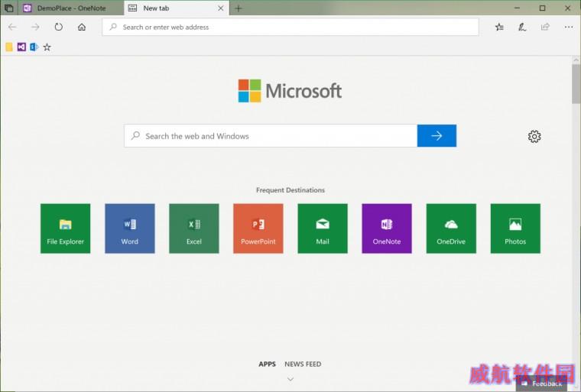
Task: Open the Visual Studio favorite icon
Action: [21, 47]
